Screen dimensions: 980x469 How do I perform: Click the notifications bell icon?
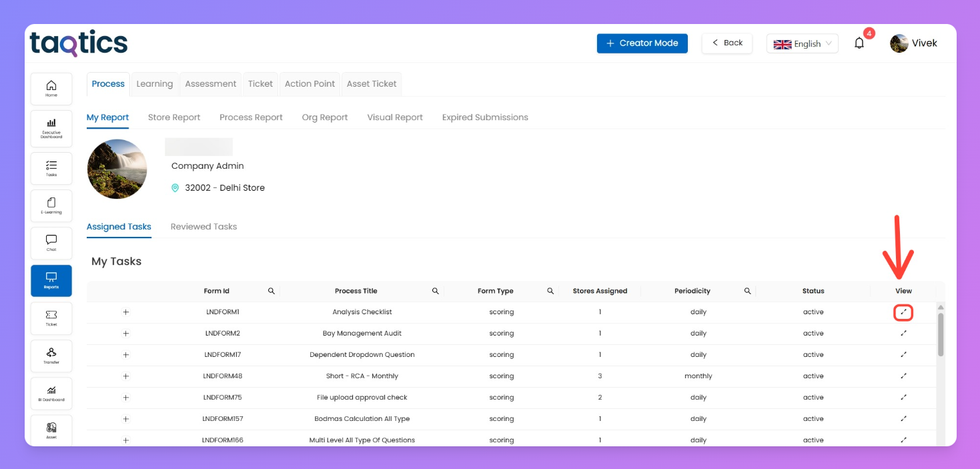pyautogui.click(x=859, y=43)
